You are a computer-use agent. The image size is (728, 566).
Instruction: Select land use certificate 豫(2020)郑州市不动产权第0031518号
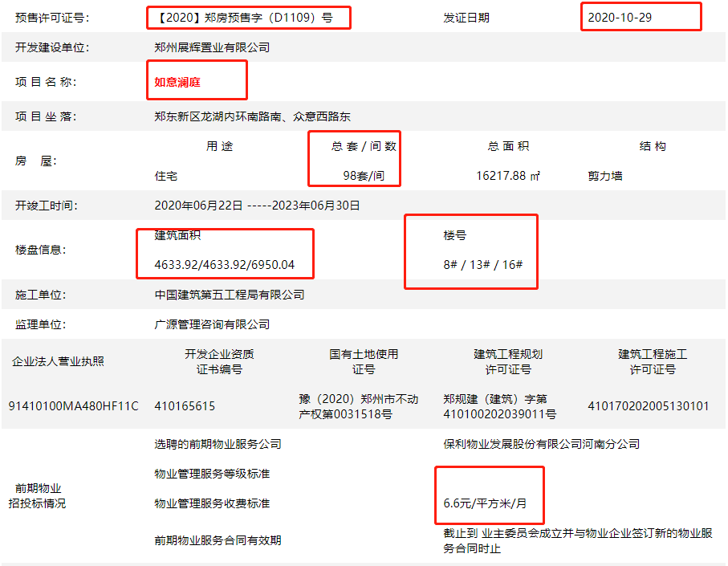359,406
